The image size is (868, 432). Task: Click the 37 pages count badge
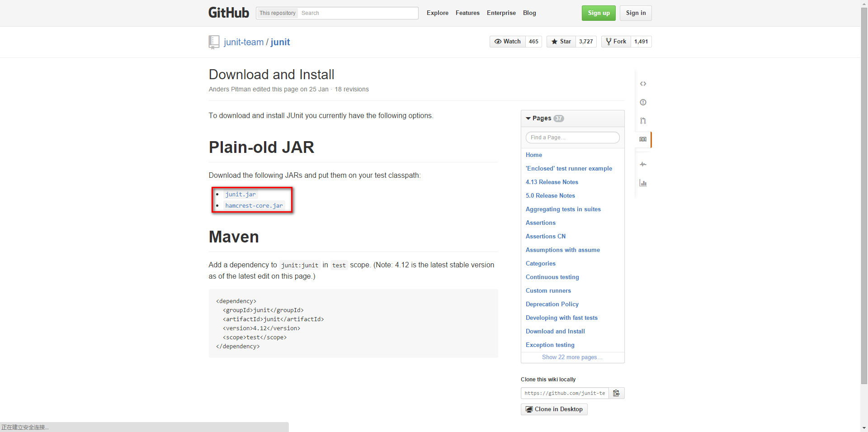[559, 119]
